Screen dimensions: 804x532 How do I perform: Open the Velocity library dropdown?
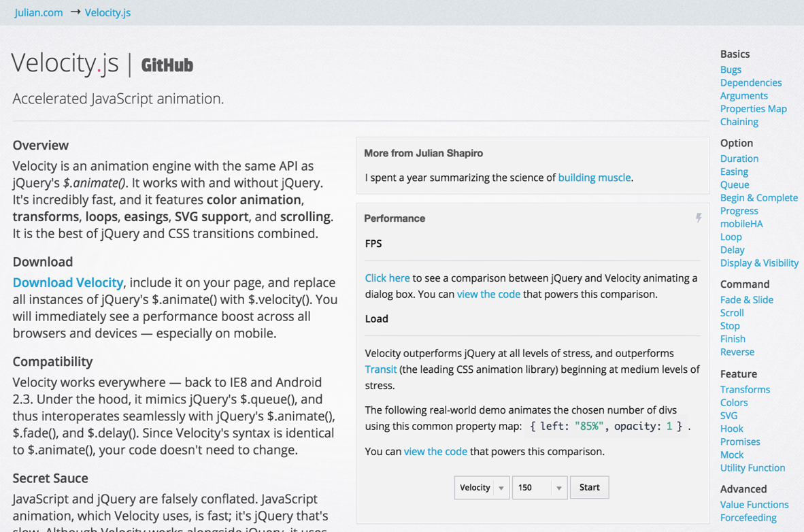coord(482,487)
